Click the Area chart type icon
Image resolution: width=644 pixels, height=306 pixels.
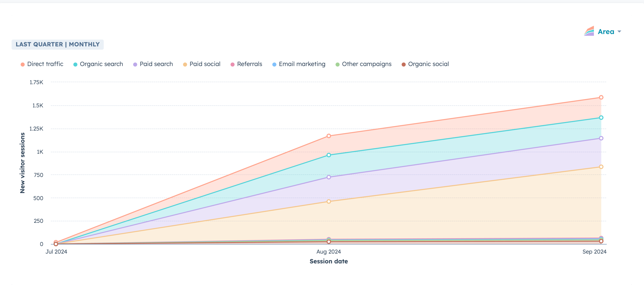pos(589,31)
